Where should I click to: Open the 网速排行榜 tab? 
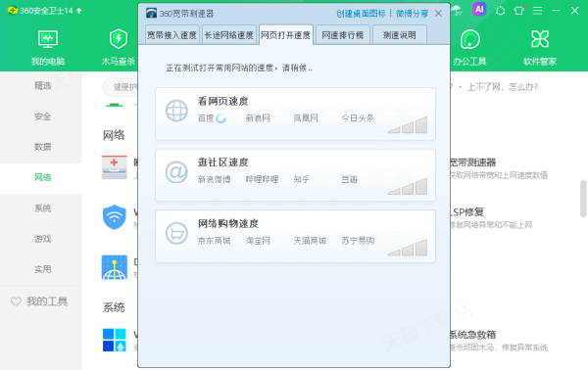[343, 35]
